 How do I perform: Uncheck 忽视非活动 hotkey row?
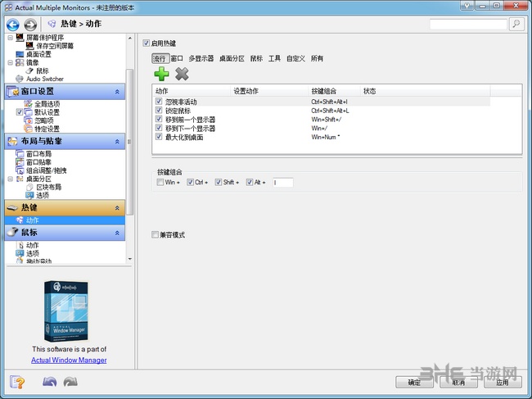point(159,102)
